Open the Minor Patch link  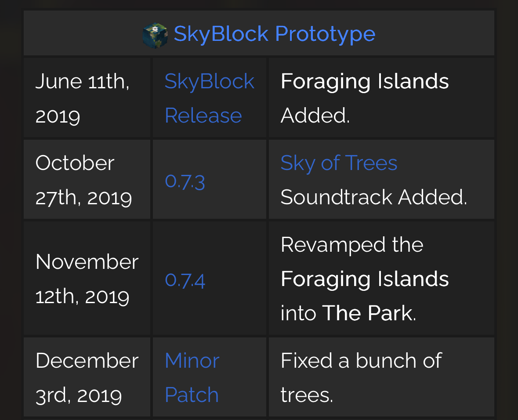click(192, 377)
